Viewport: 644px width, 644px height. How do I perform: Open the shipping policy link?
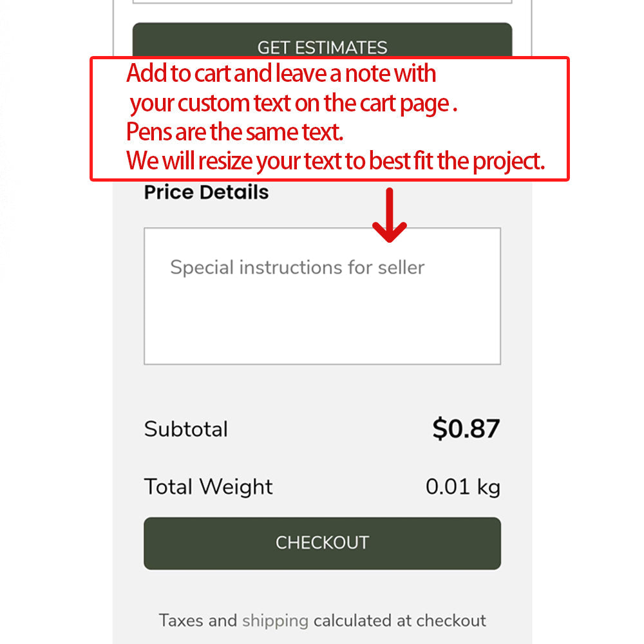click(x=275, y=621)
